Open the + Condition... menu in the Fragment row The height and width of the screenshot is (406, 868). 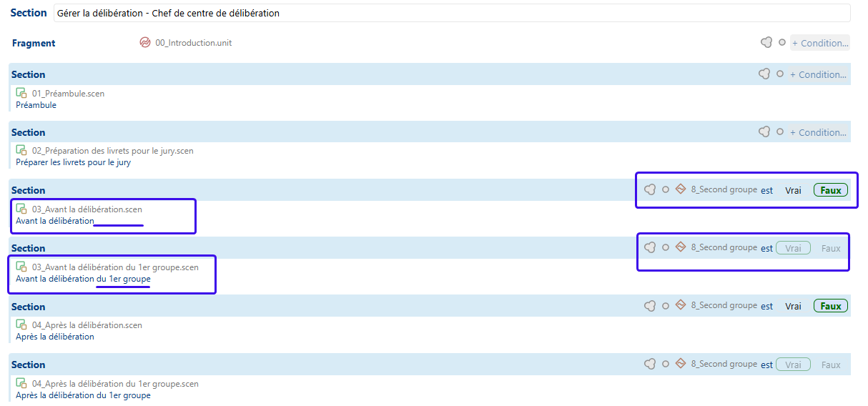[x=820, y=43]
